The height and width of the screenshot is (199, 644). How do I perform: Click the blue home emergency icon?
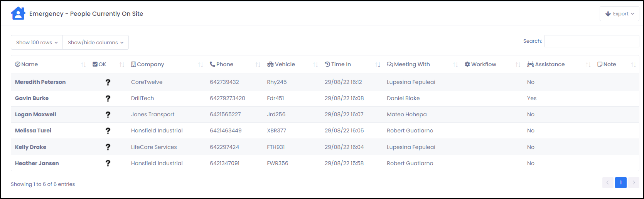coord(18,13)
